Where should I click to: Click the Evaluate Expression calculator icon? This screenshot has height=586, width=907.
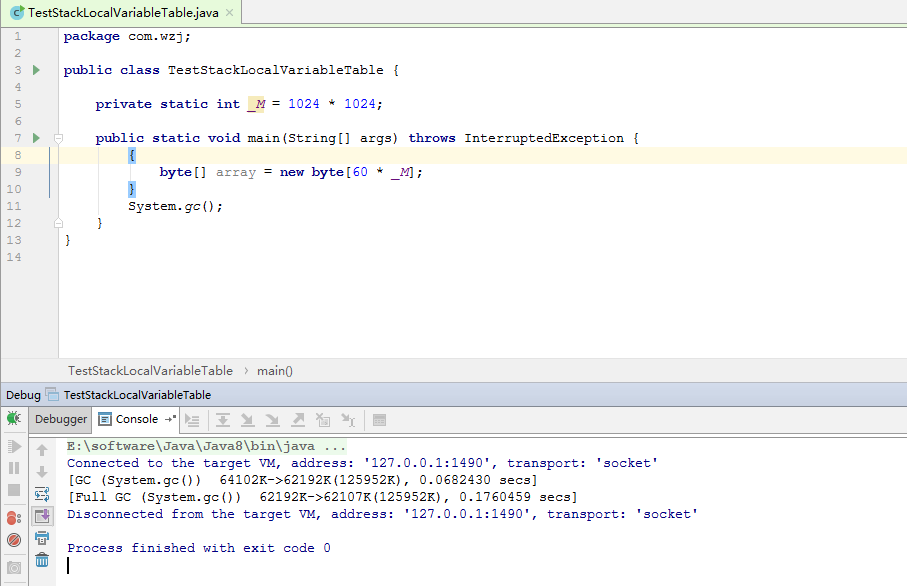pos(379,421)
